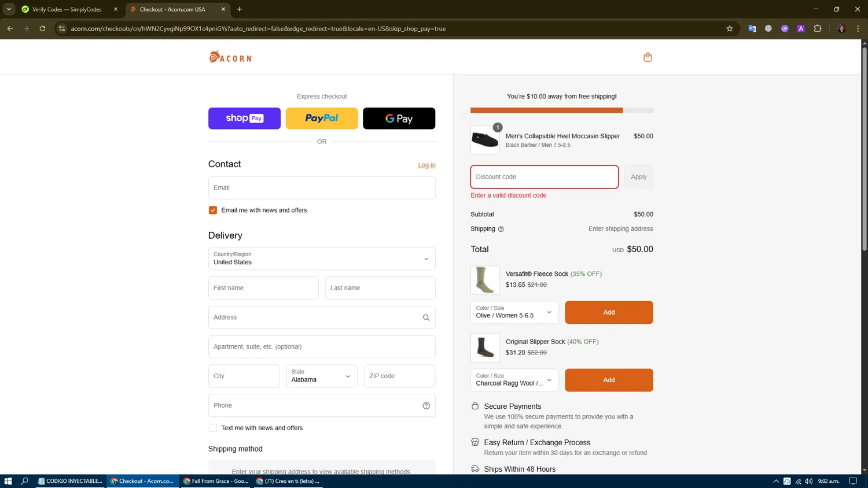Click the Acorn logo
Image resolution: width=868 pixels, height=488 pixels.
(x=230, y=57)
